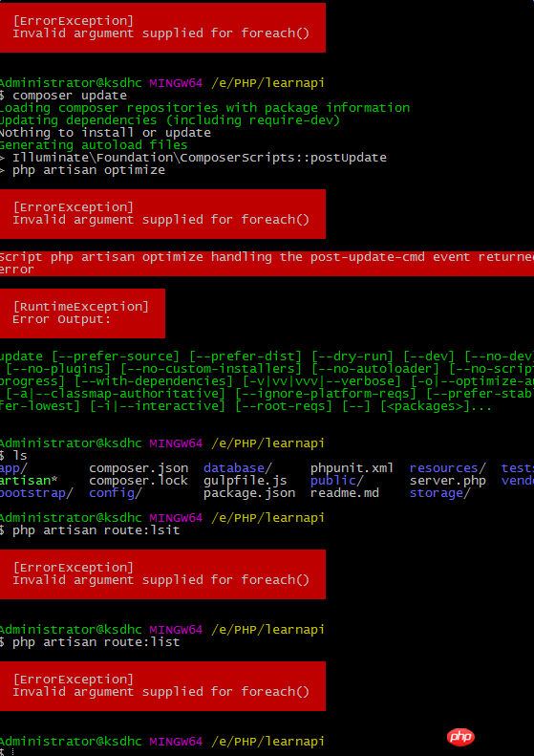Click the app/ directory name

point(14,468)
